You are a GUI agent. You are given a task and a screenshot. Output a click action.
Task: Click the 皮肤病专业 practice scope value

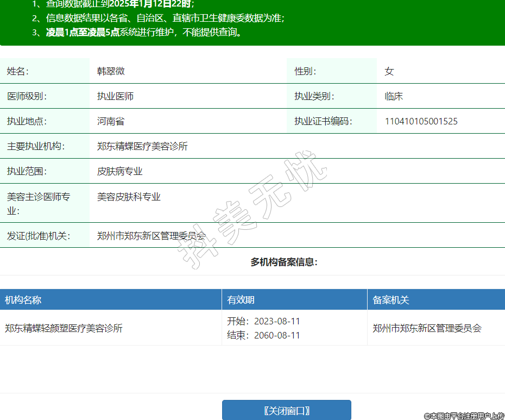(x=119, y=171)
